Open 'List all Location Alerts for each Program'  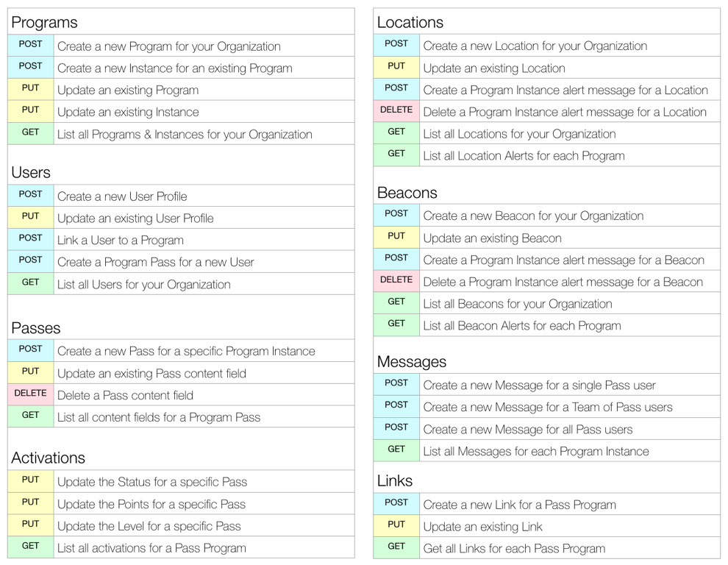click(x=524, y=156)
